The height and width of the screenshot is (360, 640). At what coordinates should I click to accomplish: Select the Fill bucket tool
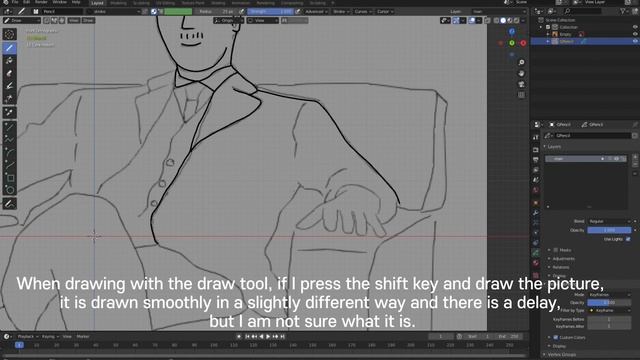pos(9,61)
